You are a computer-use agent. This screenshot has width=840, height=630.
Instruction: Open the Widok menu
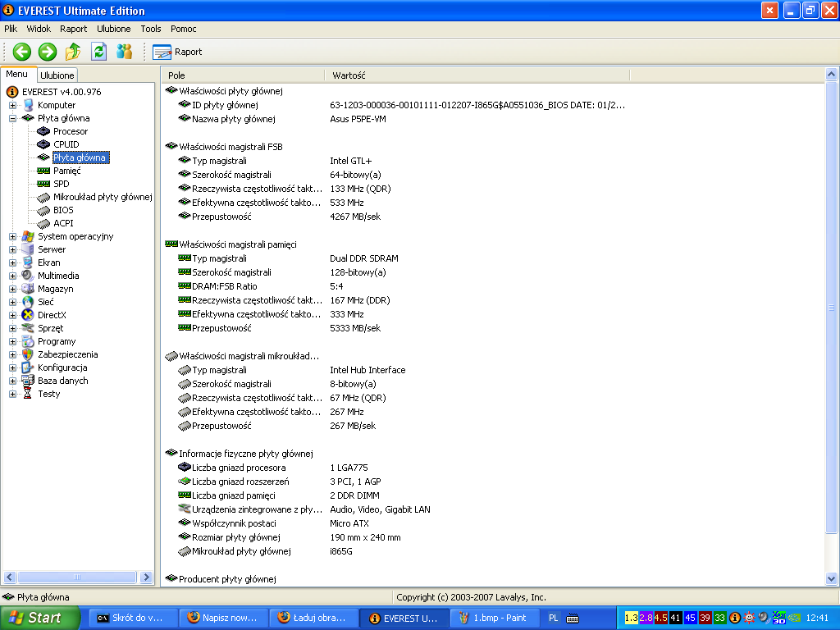tap(39, 29)
